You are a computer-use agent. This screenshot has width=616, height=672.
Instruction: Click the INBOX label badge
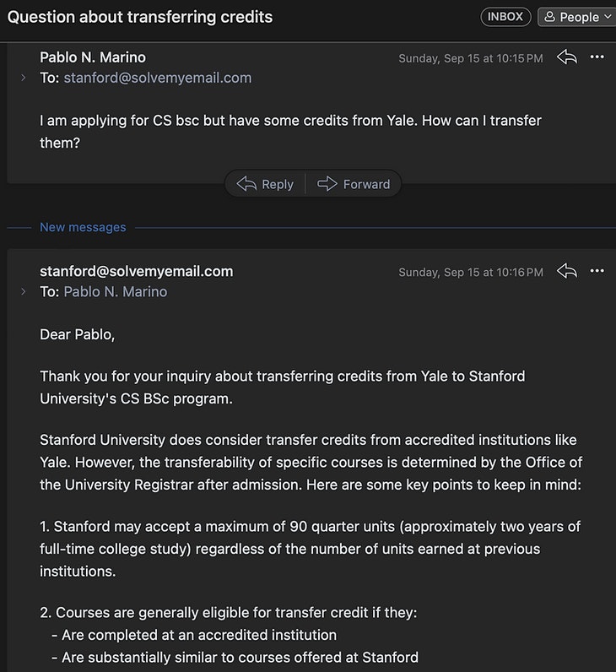point(505,17)
